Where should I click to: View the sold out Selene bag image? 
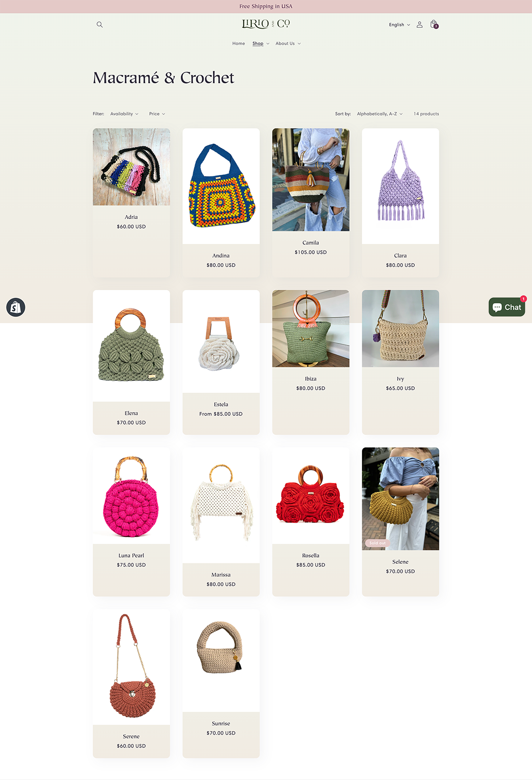pyautogui.click(x=400, y=499)
